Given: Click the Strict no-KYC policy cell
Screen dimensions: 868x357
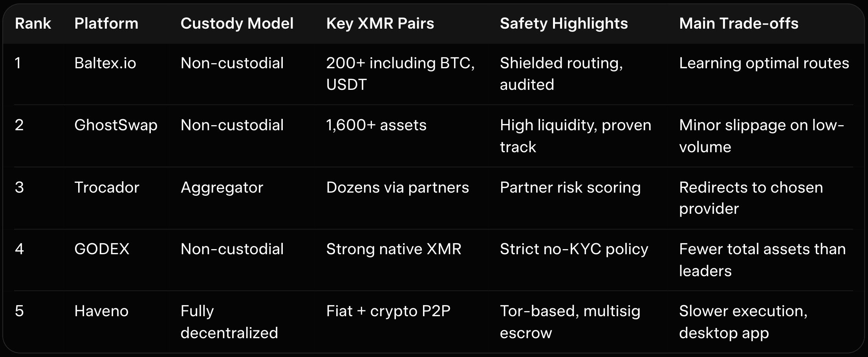Looking at the screenshot, I should [574, 249].
